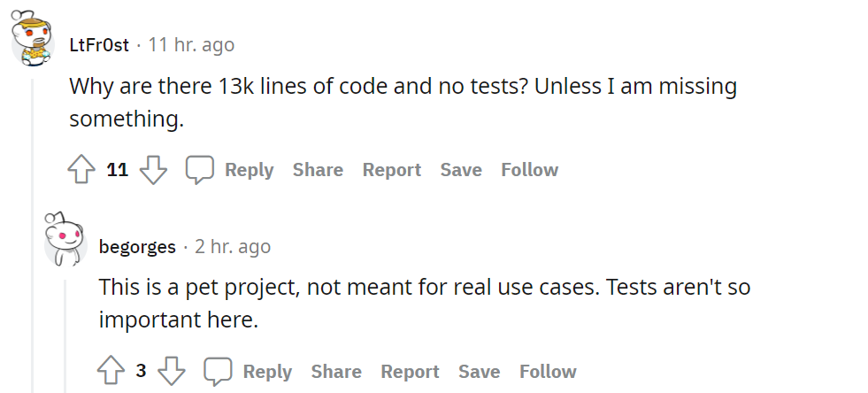Screen dimensions: 868x393
Task: Share LtFr0st's comment
Action: point(318,170)
